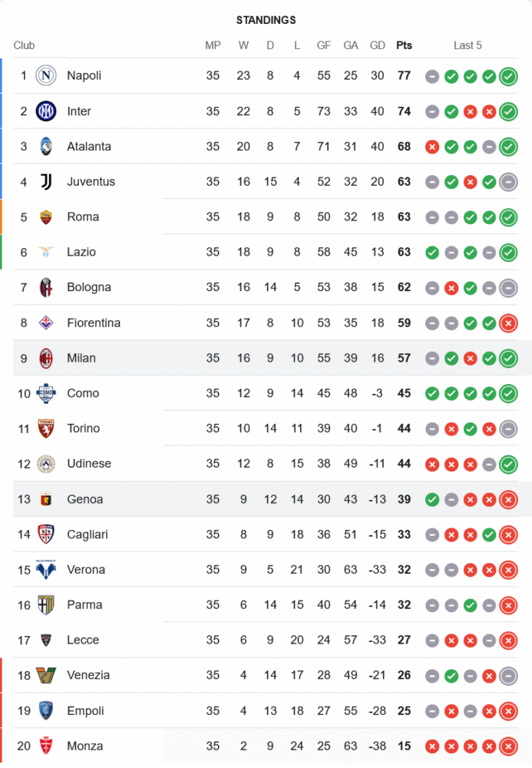Screen dimensions: 532x768
Task: Click the Last 5 column header
Action: pyautogui.click(x=468, y=45)
